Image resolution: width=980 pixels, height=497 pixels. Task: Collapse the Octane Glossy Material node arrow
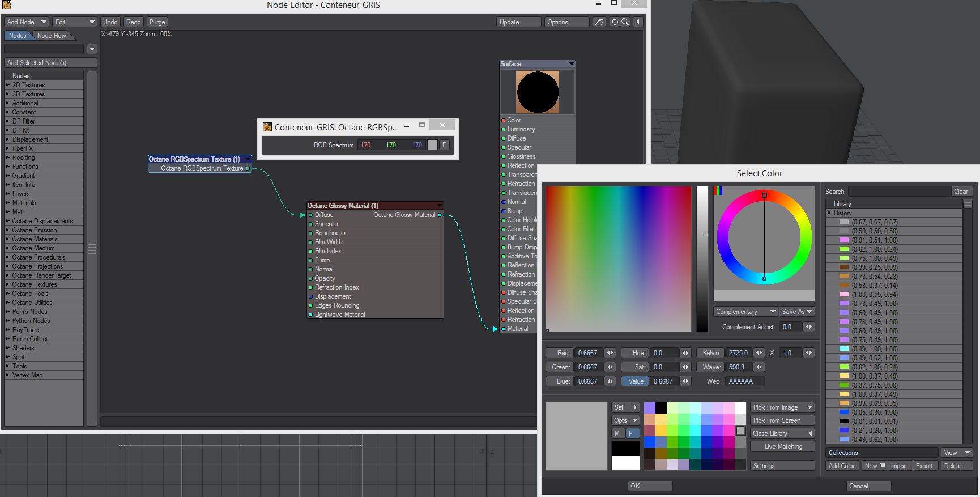[x=440, y=206]
